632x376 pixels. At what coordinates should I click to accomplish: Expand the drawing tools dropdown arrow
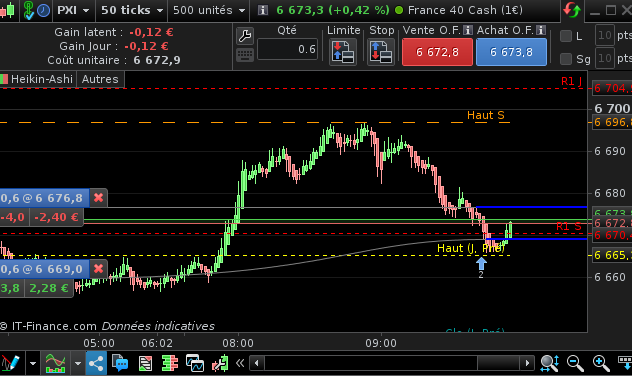pyautogui.click(x=33, y=364)
